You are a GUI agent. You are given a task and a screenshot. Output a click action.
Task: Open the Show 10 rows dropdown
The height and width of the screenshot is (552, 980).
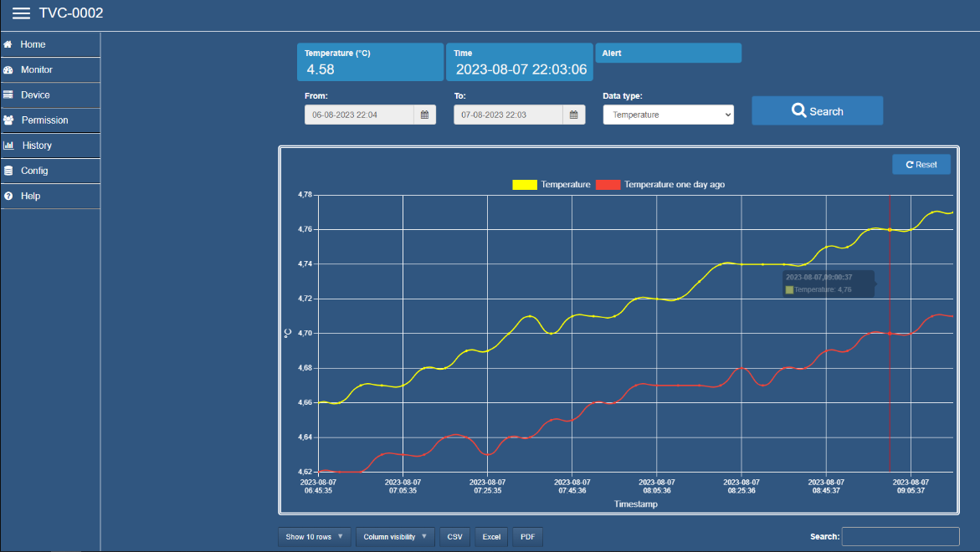click(x=315, y=537)
